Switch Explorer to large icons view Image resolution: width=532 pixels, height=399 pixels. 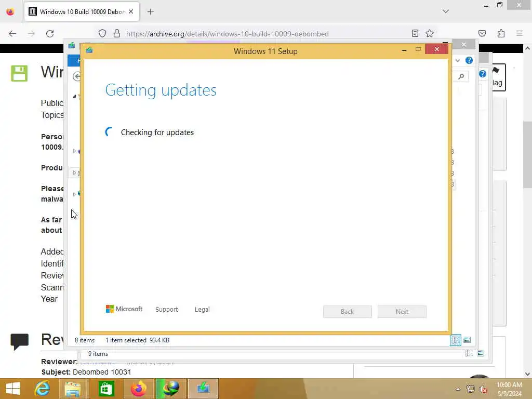pyautogui.click(x=467, y=340)
